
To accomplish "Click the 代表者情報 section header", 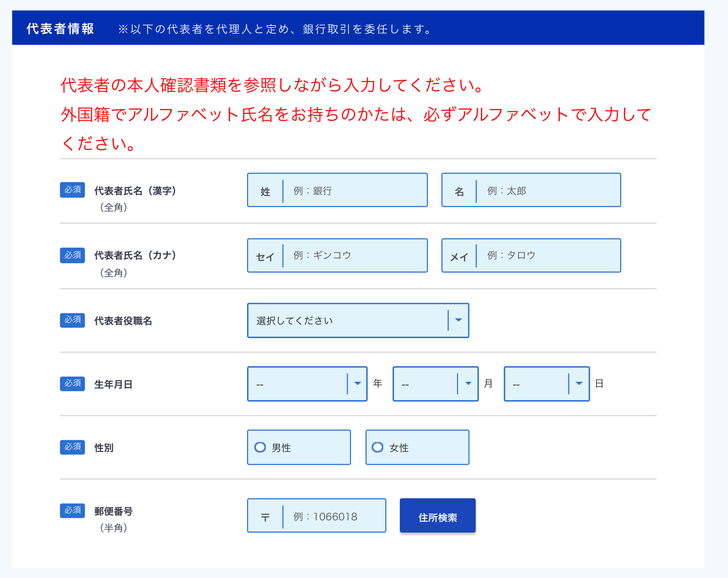I will (60, 29).
